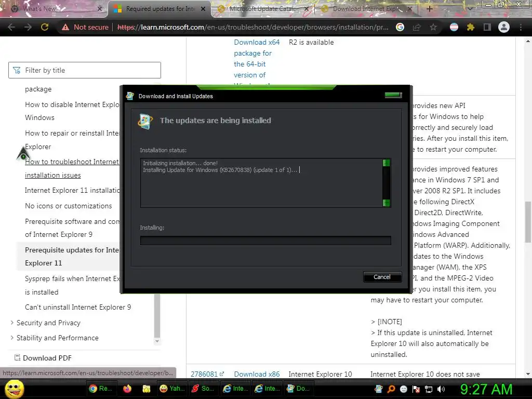Click the striped extension icon in the toolbar
The height and width of the screenshot is (399, 532).
tap(454, 27)
